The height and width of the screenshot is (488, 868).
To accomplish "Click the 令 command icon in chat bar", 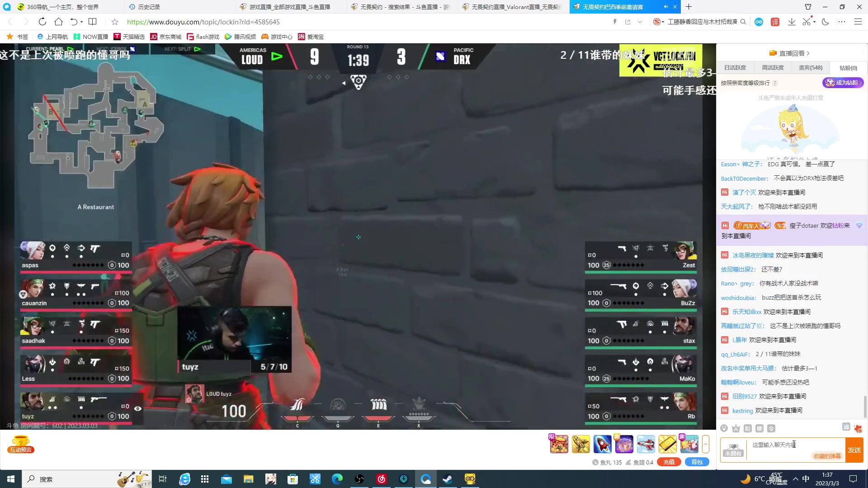I will pos(771,428).
